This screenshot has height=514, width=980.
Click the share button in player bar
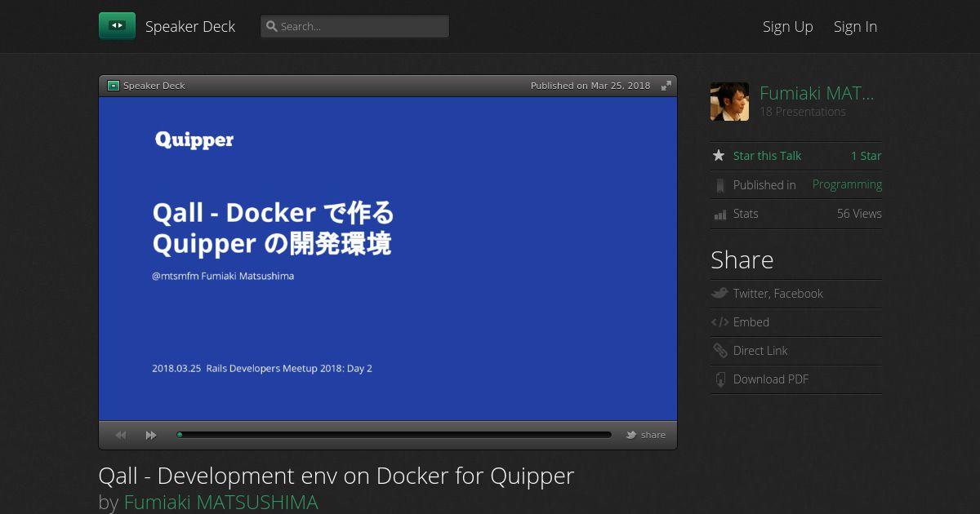[653, 435]
